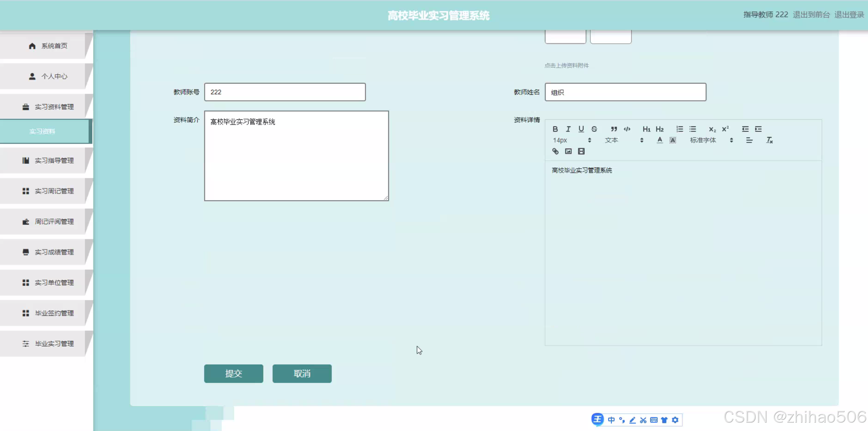Toggle strikethrough text formatting
The height and width of the screenshot is (431, 868).
tap(594, 129)
